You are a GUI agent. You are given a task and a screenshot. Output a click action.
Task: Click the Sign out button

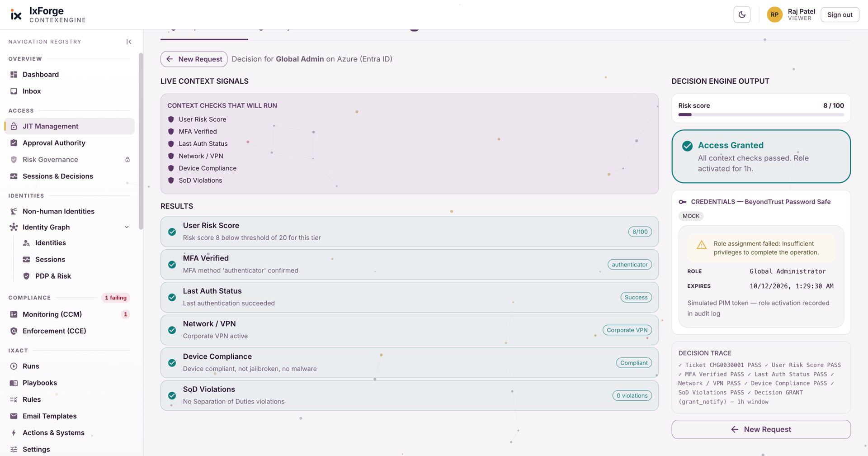(840, 14)
